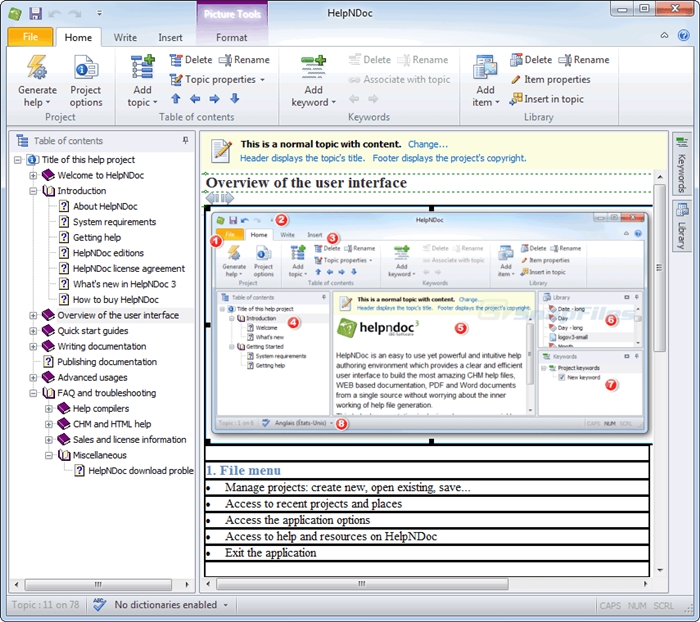Select the System requirements topic
700x622 pixels.
click(114, 222)
